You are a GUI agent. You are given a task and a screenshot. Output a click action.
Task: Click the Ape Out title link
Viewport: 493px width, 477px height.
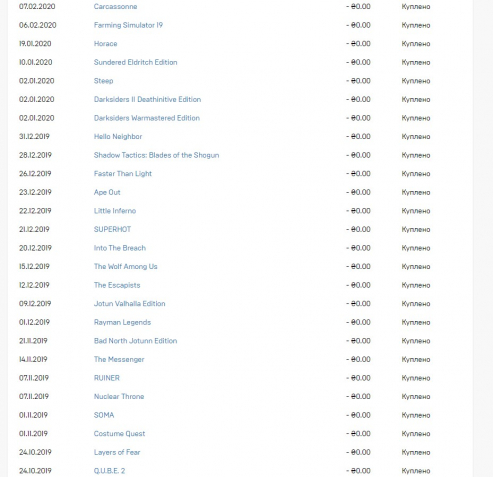[x=107, y=192]
